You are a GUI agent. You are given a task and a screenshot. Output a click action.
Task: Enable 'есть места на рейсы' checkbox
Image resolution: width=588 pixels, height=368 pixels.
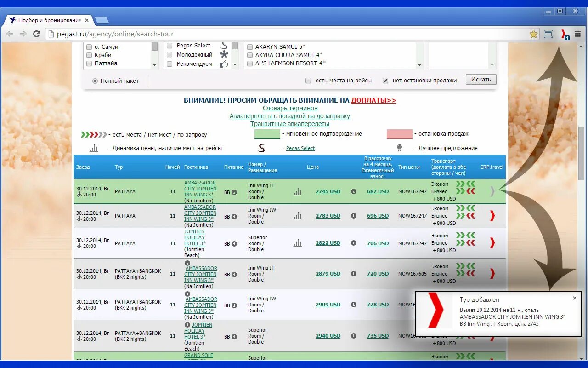click(x=308, y=80)
